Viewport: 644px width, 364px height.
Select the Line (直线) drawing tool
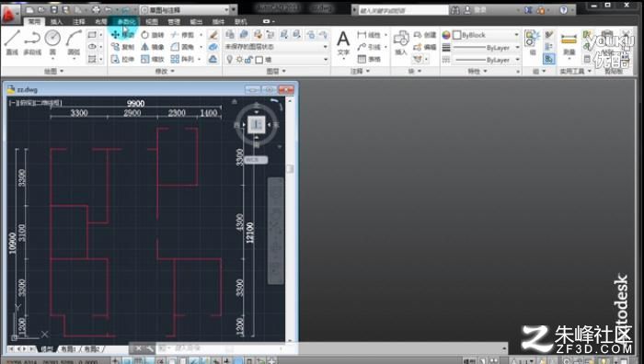[12, 42]
